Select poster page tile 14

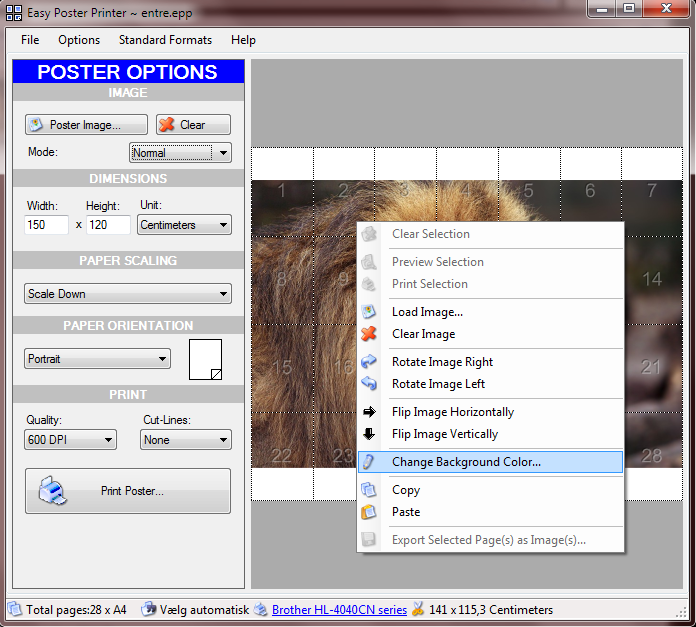point(651,280)
